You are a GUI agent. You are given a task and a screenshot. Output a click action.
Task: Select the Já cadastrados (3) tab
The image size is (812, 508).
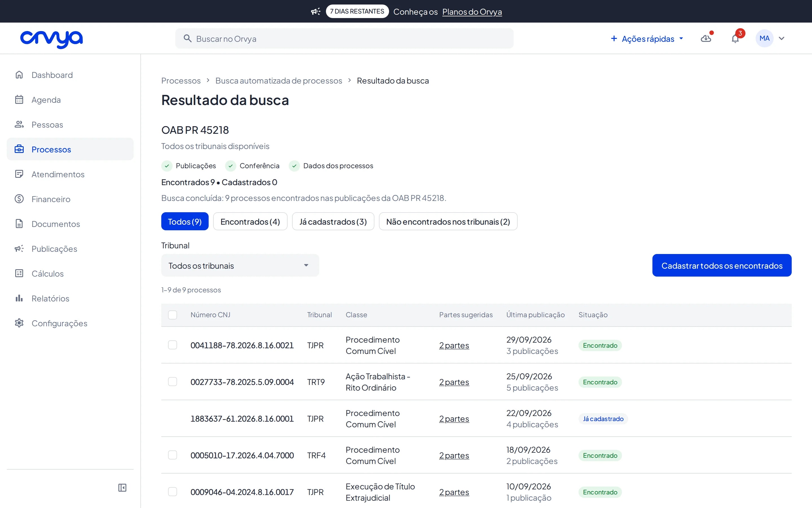coord(333,222)
